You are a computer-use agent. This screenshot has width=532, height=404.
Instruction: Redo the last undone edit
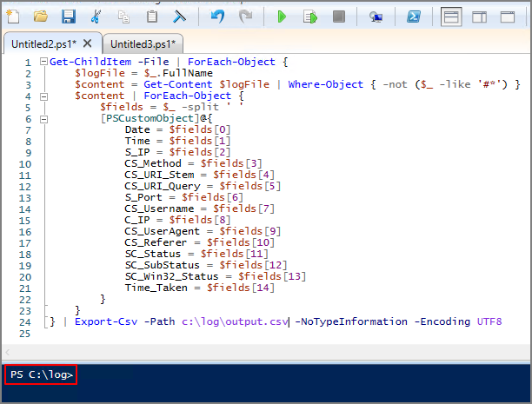pyautogui.click(x=245, y=17)
